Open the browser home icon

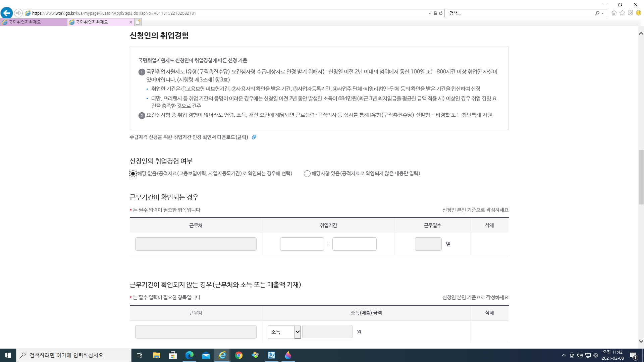tap(614, 13)
